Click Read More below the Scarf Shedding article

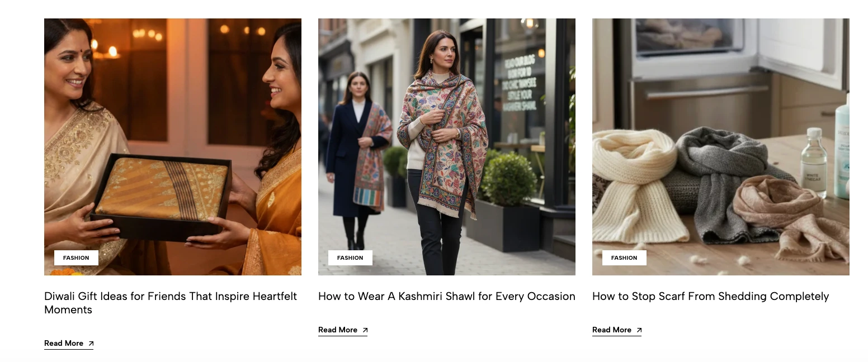(612, 330)
